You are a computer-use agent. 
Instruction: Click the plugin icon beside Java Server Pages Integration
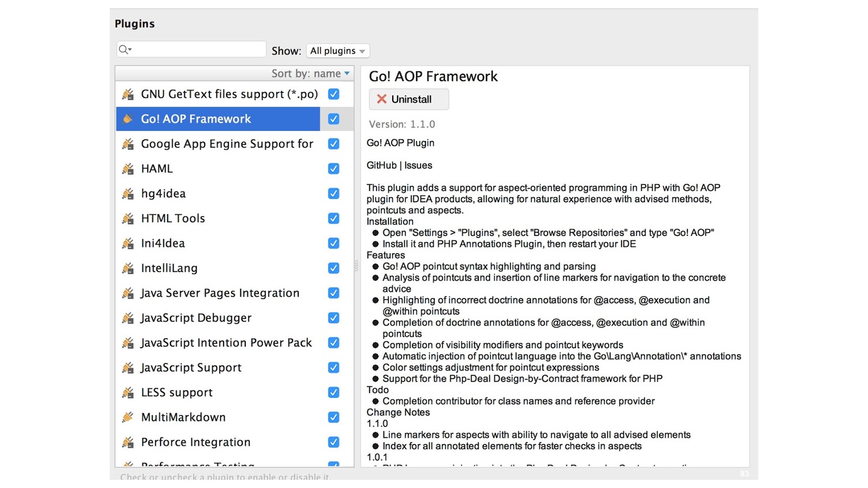[x=128, y=293]
